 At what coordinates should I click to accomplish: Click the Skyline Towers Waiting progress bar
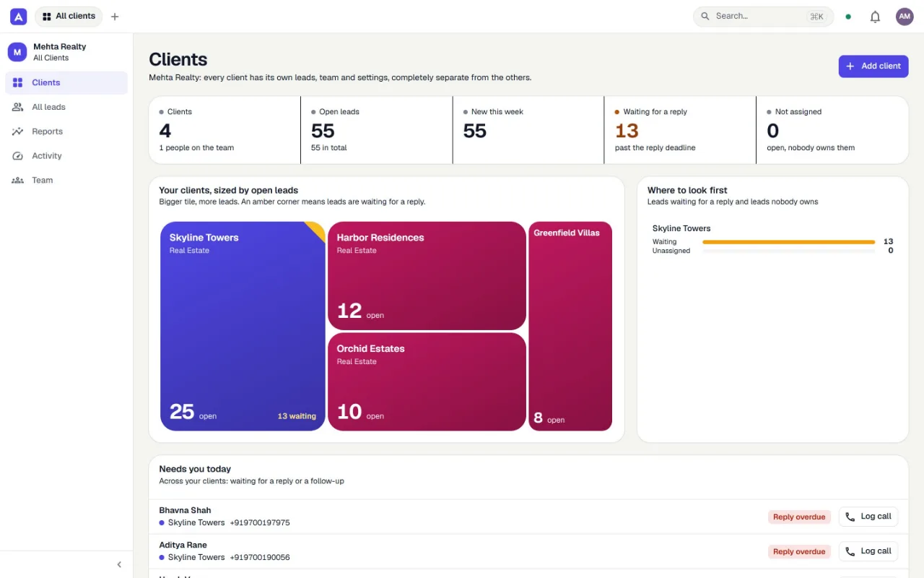point(789,242)
